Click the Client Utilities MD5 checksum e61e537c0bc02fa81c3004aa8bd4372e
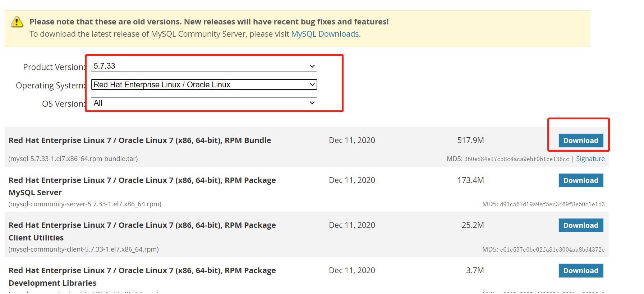The height and width of the screenshot is (294, 644). coord(552,249)
